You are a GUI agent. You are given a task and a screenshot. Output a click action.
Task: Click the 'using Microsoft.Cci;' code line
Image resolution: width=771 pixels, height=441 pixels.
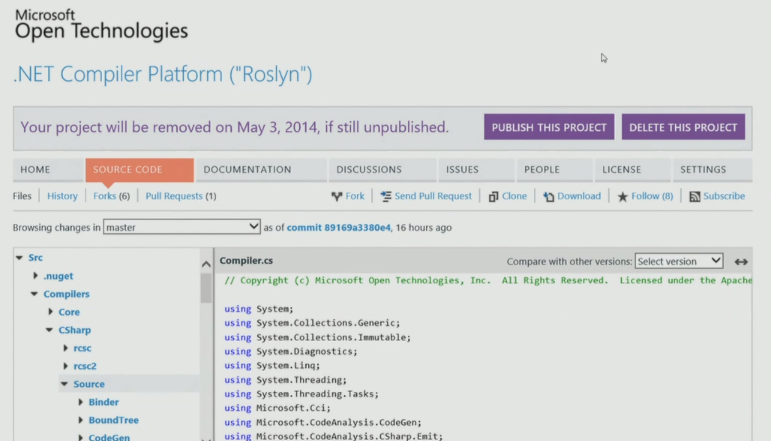pyautogui.click(x=277, y=408)
